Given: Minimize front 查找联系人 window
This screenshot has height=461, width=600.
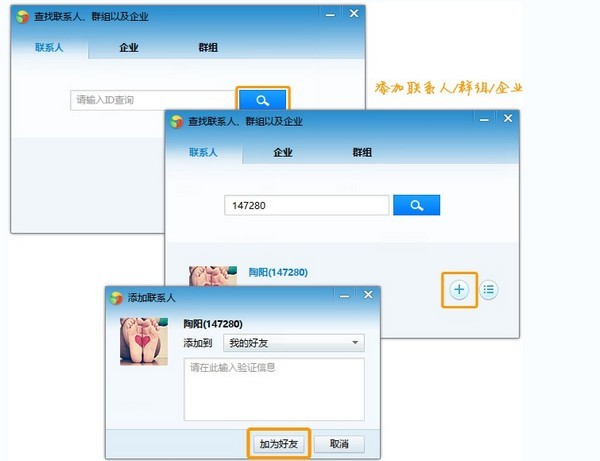Looking at the screenshot, I should coord(484,120).
